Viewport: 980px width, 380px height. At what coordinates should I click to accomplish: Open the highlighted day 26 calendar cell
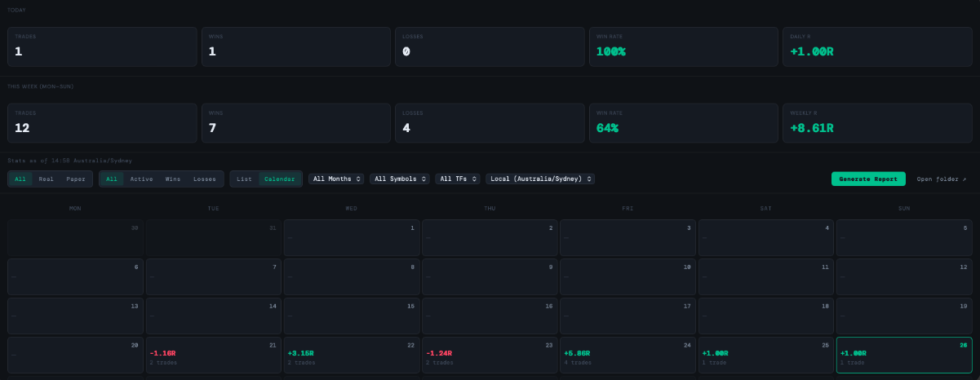coord(904,355)
